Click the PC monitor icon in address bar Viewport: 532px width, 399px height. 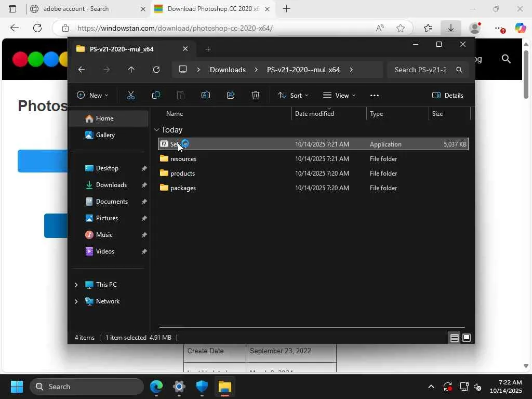point(183,70)
